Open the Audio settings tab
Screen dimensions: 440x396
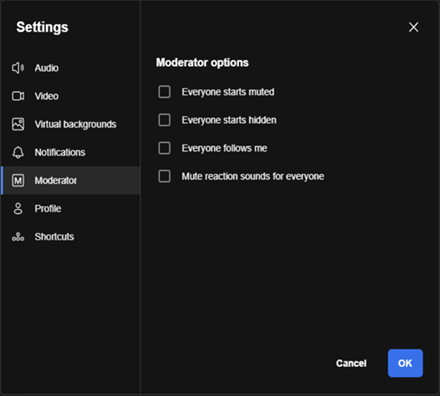pyautogui.click(x=47, y=68)
